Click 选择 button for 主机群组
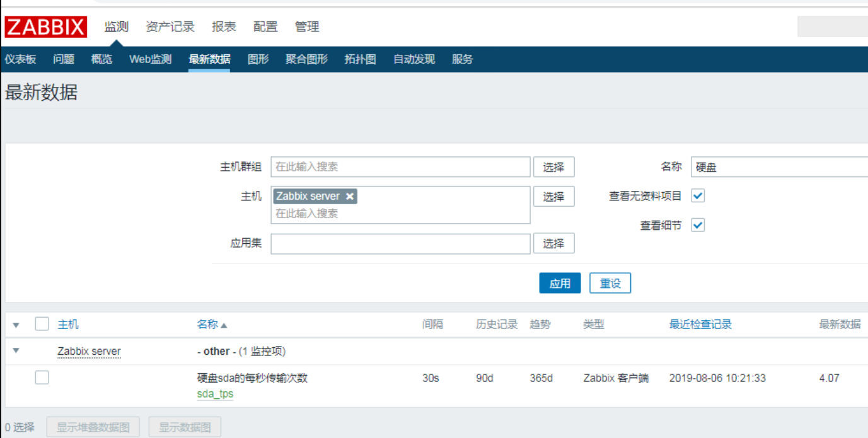 click(x=553, y=167)
